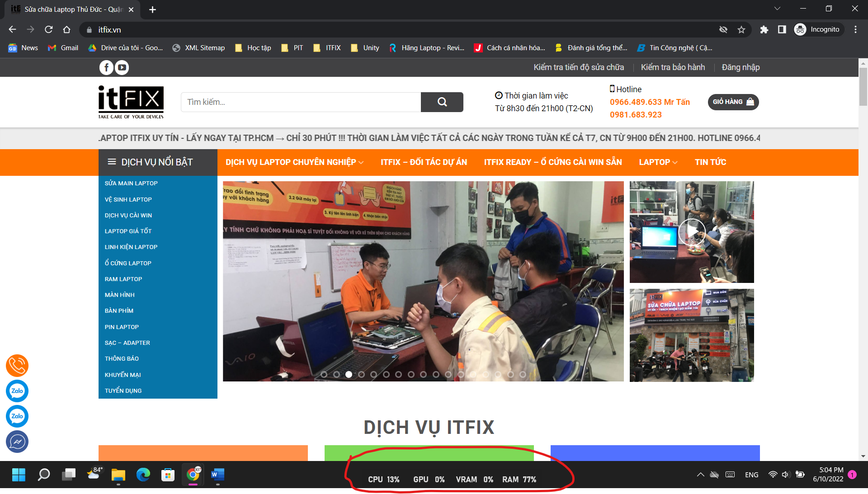Select BÀN PHÍM in sidebar
The image size is (868, 494).
(x=119, y=311)
